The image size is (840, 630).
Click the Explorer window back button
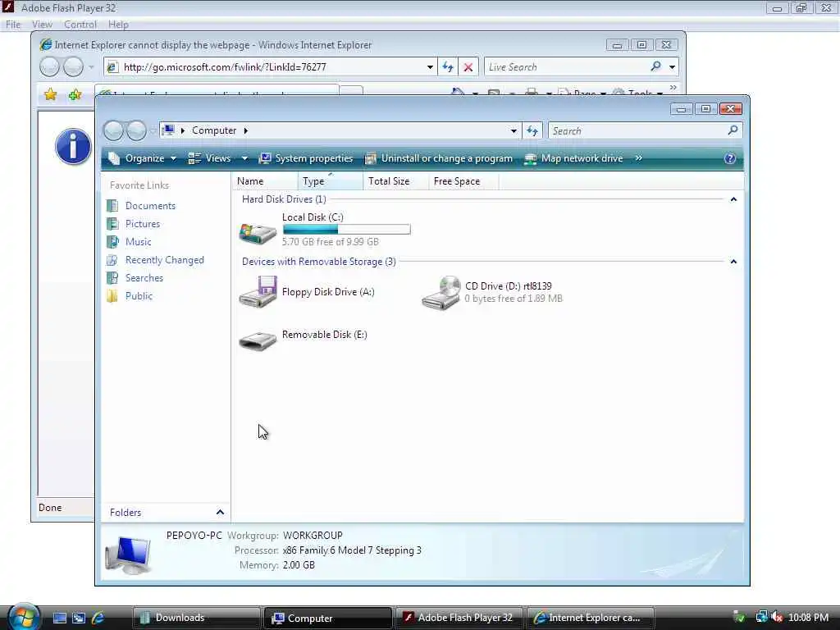pyautogui.click(x=113, y=130)
